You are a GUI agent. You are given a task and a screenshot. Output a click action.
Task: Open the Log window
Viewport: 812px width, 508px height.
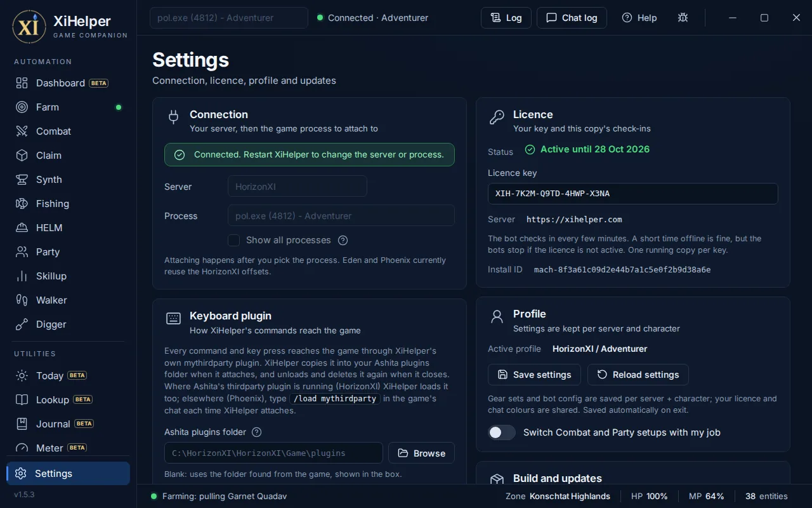506,18
